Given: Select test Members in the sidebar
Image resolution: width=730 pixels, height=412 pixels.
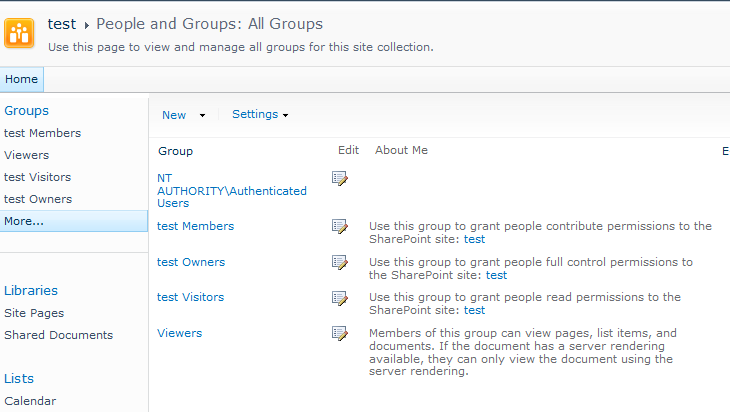Looking at the screenshot, I should pyautogui.click(x=42, y=133).
